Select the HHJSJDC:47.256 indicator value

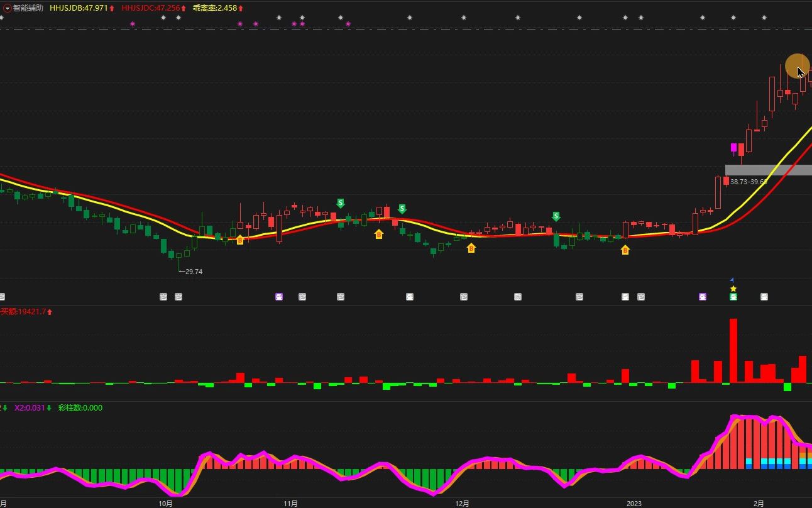pos(151,8)
